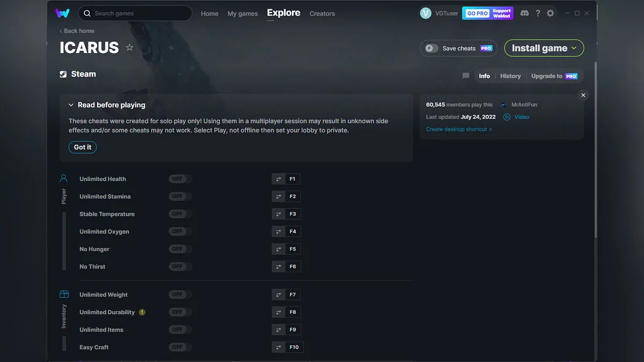Open settings gear icon
The width and height of the screenshot is (644, 362).
click(550, 13)
